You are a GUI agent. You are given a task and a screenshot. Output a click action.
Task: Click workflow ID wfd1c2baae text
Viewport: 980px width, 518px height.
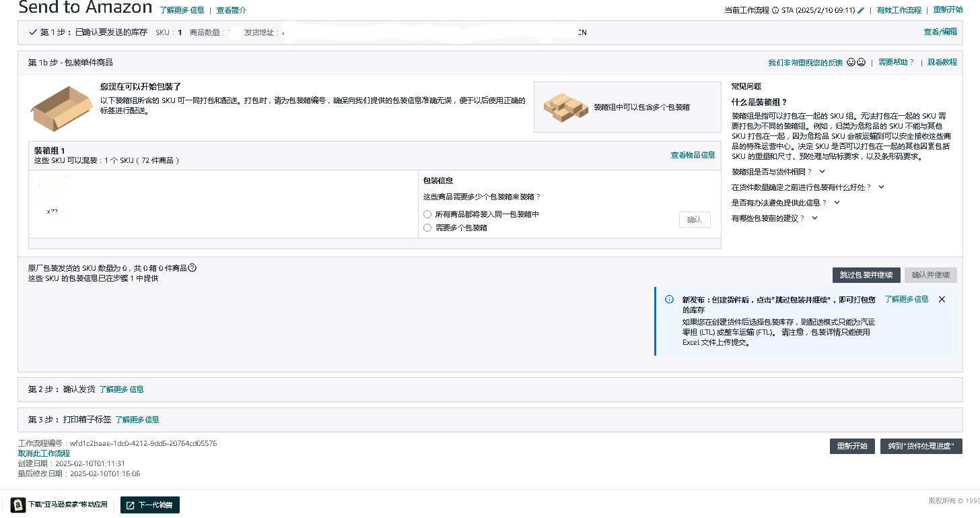[x=143, y=443]
